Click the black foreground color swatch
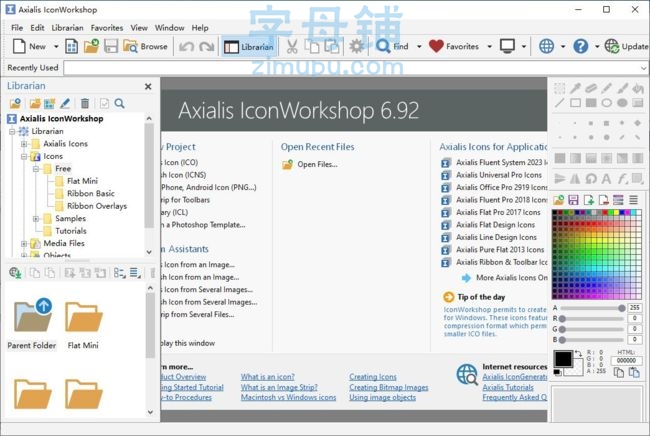 coord(563,359)
